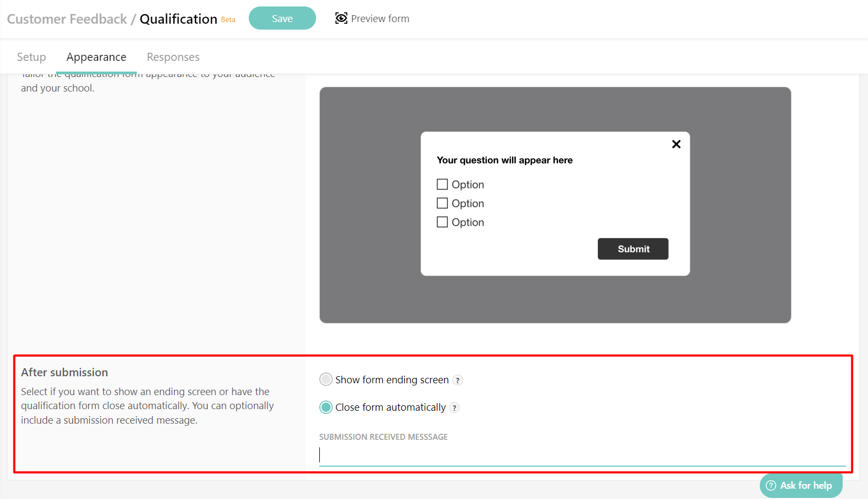The width and height of the screenshot is (868, 499).
Task: Click the Ask for help button
Action: [x=801, y=485]
